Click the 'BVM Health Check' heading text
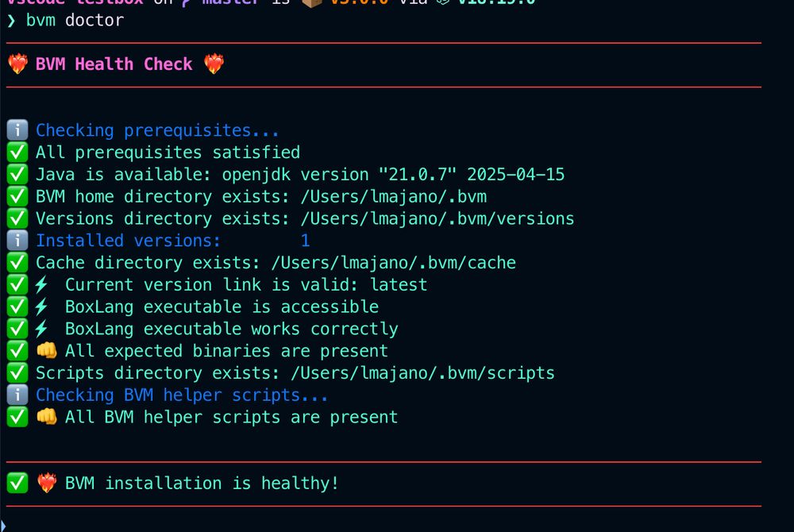 click(x=114, y=64)
